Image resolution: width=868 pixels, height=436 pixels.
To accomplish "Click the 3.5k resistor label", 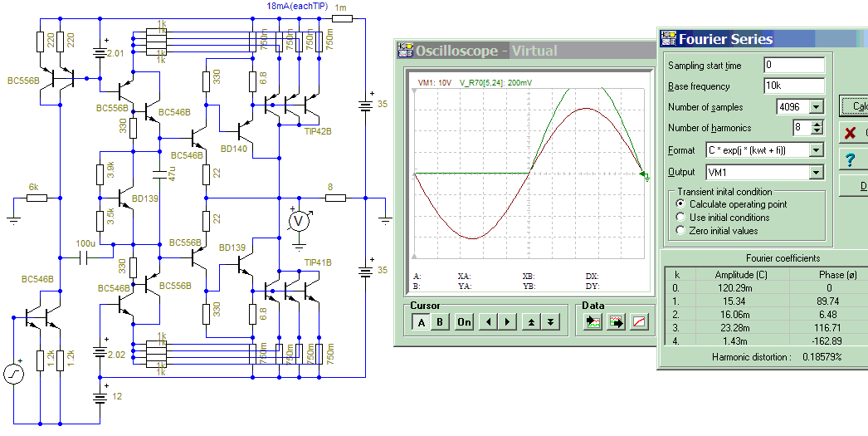I will click(x=110, y=217).
